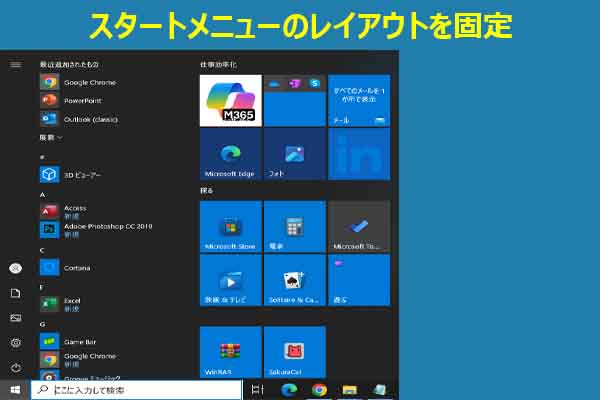Open the SakuraCat tile
The image size is (600, 400).
[x=294, y=351]
